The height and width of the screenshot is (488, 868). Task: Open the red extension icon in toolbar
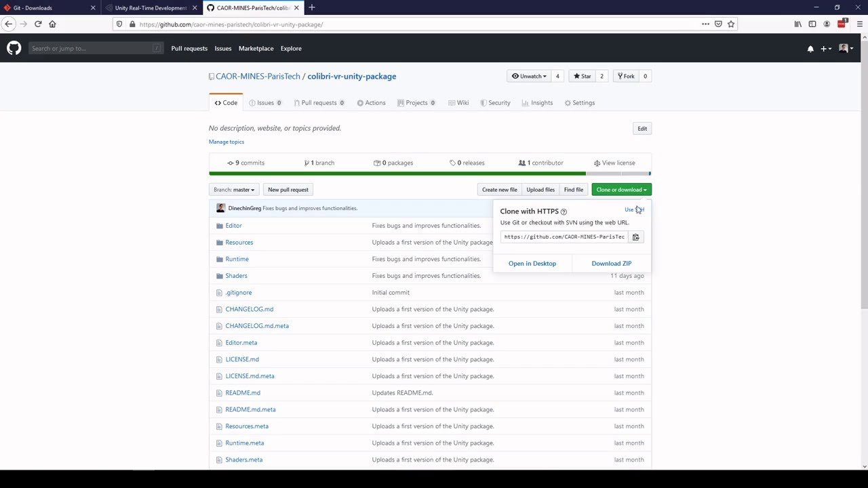(842, 24)
